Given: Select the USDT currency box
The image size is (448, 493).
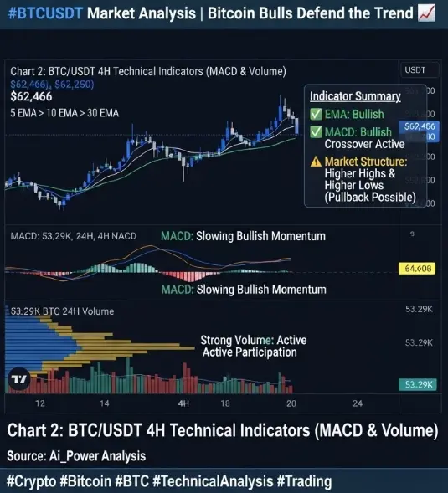Looking at the screenshot, I should 420,69.
